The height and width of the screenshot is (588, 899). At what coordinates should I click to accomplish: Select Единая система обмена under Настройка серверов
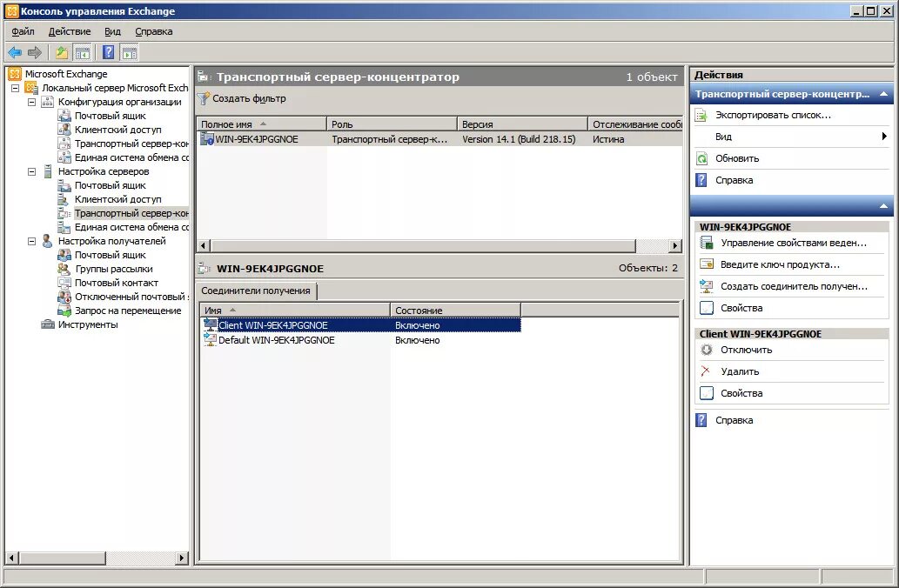(131, 227)
